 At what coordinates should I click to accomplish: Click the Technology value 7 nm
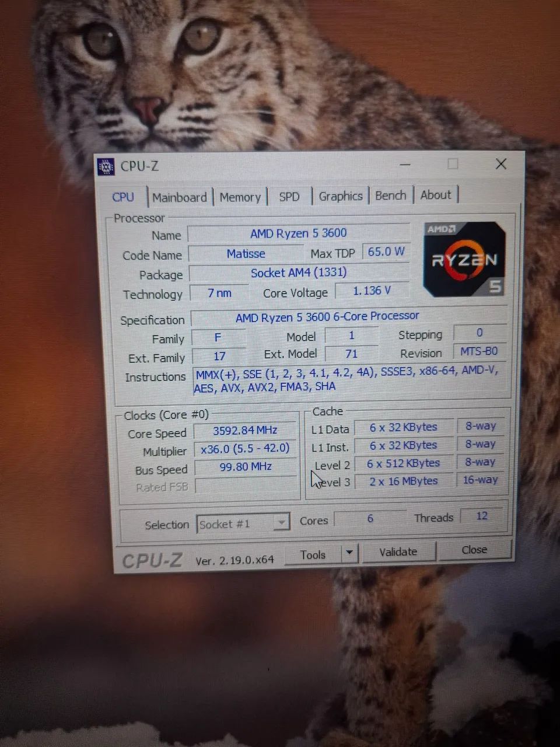coord(219,293)
